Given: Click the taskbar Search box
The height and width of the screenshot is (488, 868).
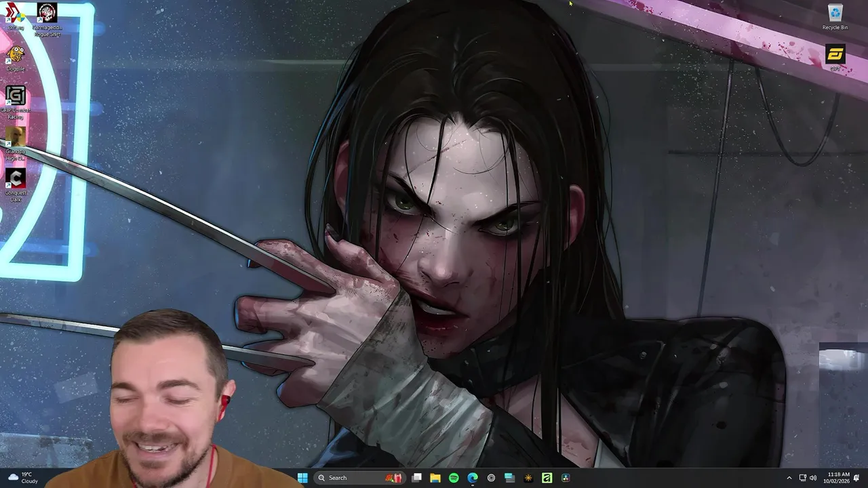Looking at the screenshot, I should click(x=359, y=478).
